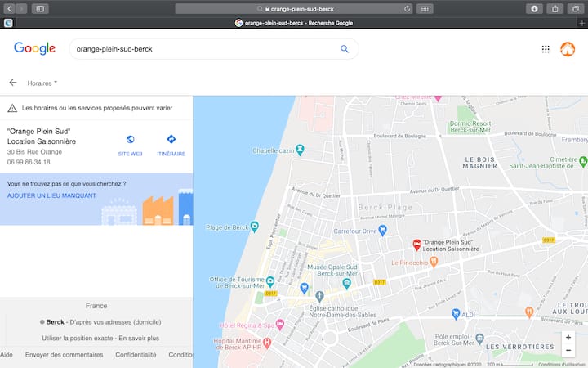Click the Le Pinocchio restaurant marker
The image size is (588, 368).
434,262
